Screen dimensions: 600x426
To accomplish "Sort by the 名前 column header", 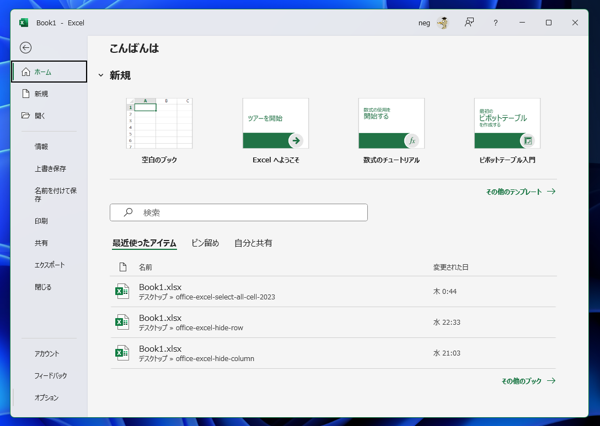I will pos(145,267).
